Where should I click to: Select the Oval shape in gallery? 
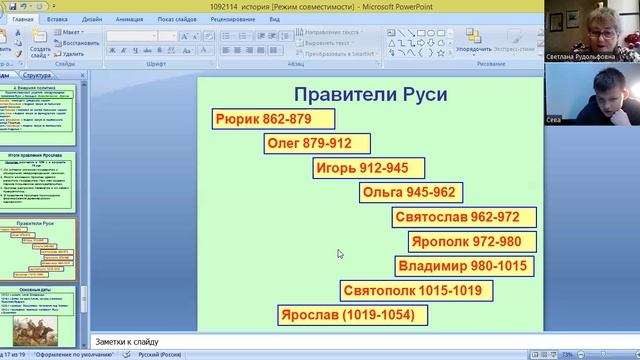click(x=431, y=33)
